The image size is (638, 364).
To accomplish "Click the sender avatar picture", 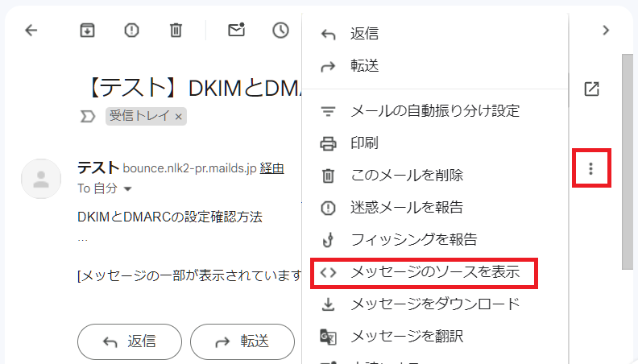I will pyautogui.click(x=41, y=179).
